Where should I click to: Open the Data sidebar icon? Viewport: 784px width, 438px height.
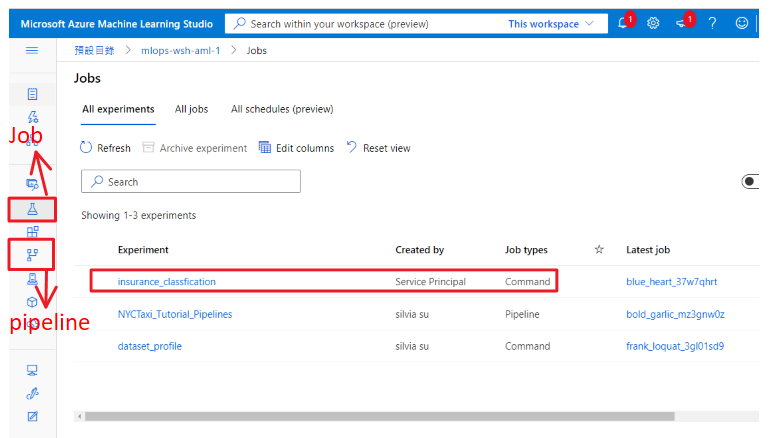point(32,184)
